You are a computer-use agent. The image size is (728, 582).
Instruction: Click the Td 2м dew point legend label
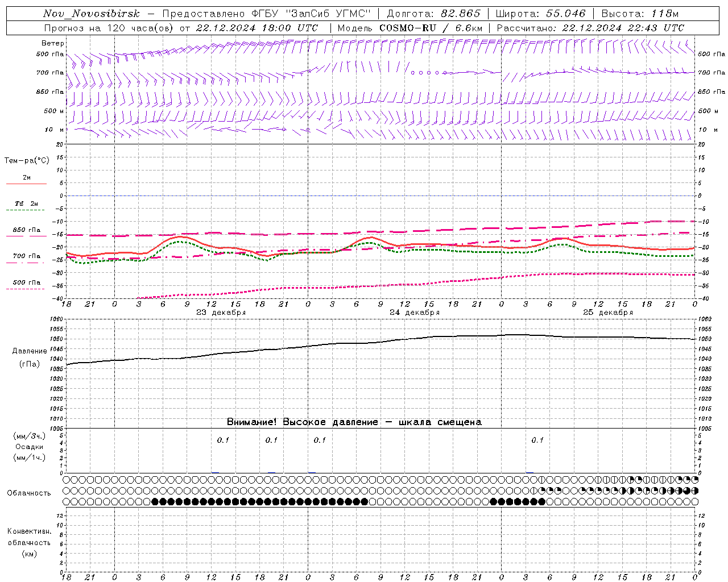click(x=27, y=203)
